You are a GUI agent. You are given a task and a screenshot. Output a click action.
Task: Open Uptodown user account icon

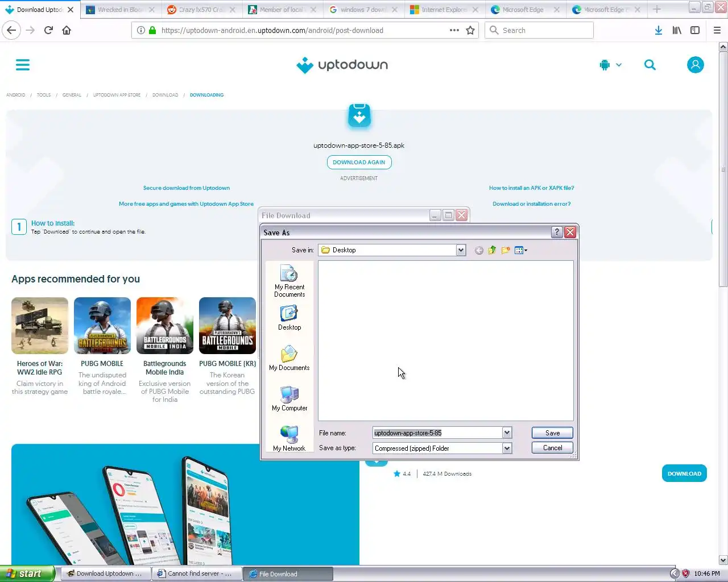coord(695,65)
